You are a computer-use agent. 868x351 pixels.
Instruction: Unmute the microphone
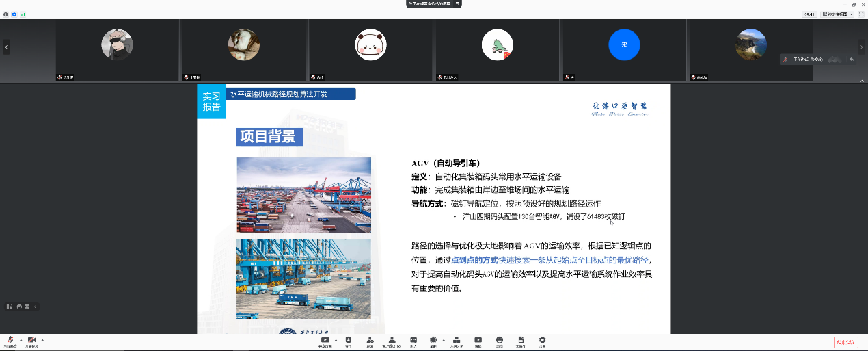pyautogui.click(x=10, y=340)
